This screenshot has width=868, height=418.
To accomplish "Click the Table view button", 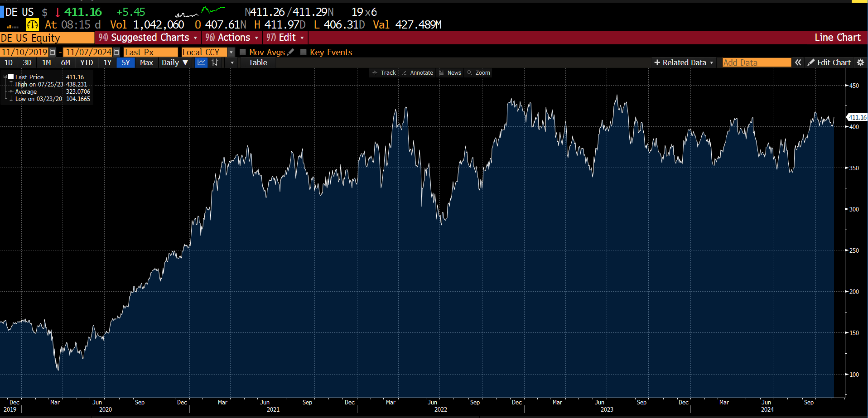I will (x=258, y=62).
